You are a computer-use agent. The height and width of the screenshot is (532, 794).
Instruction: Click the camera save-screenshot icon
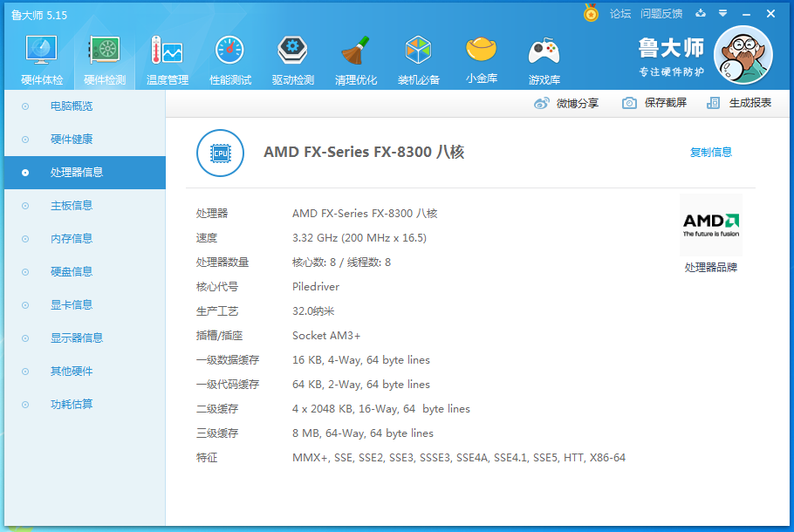coord(629,103)
